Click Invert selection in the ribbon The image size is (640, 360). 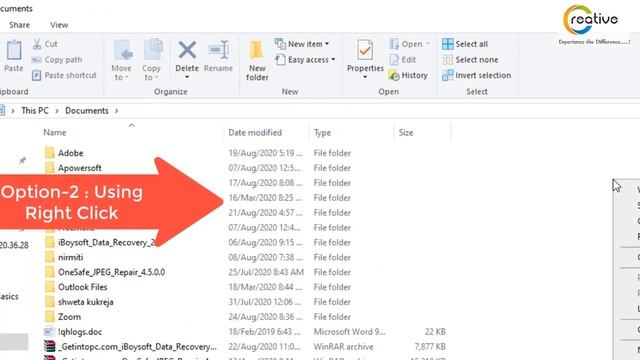pos(477,75)
